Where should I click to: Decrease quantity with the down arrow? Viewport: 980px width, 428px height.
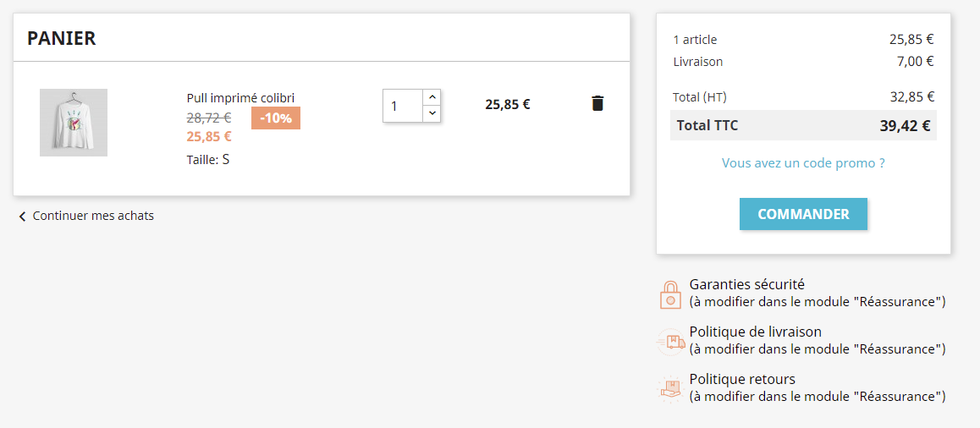(432, 113)
